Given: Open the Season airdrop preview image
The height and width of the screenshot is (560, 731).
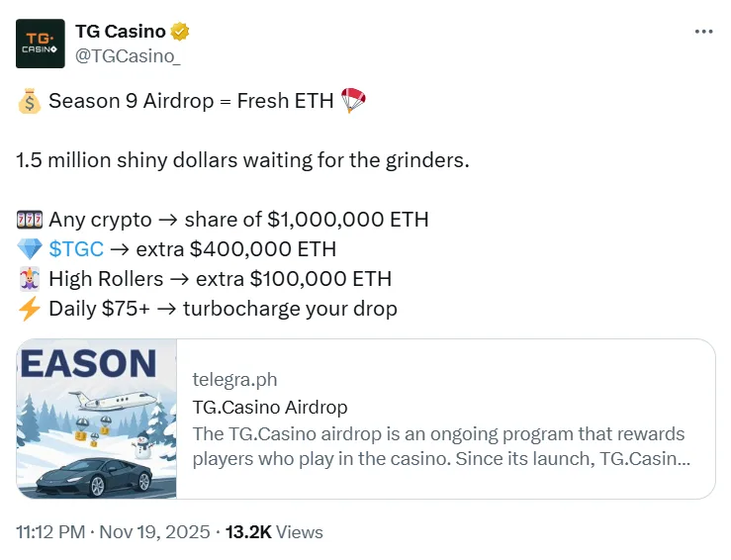Looking at the screenshot, I should tap(97, 419).
